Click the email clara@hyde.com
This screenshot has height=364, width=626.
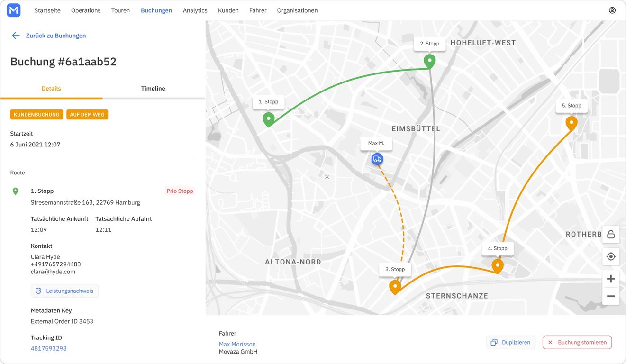53,272
